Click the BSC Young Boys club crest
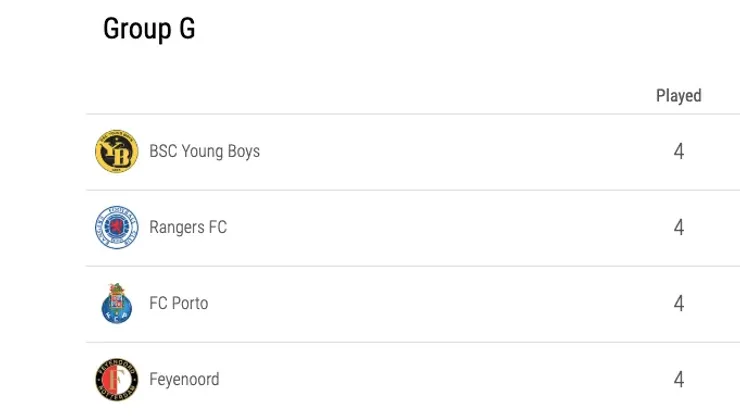 click(115, 152)
